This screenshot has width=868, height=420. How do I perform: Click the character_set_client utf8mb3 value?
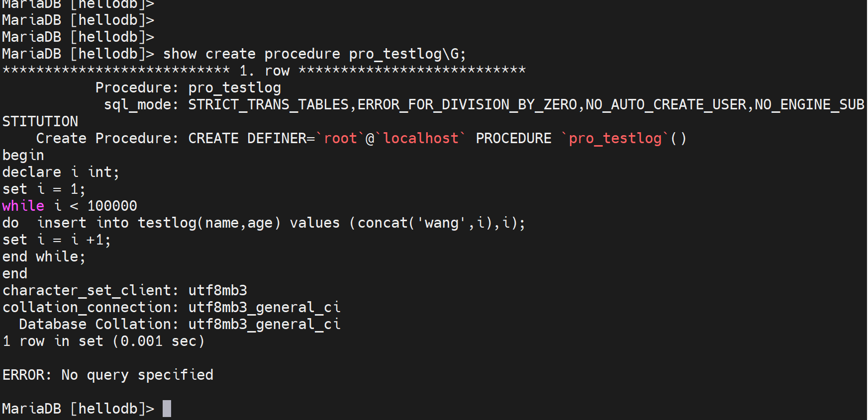pos(217,290)
